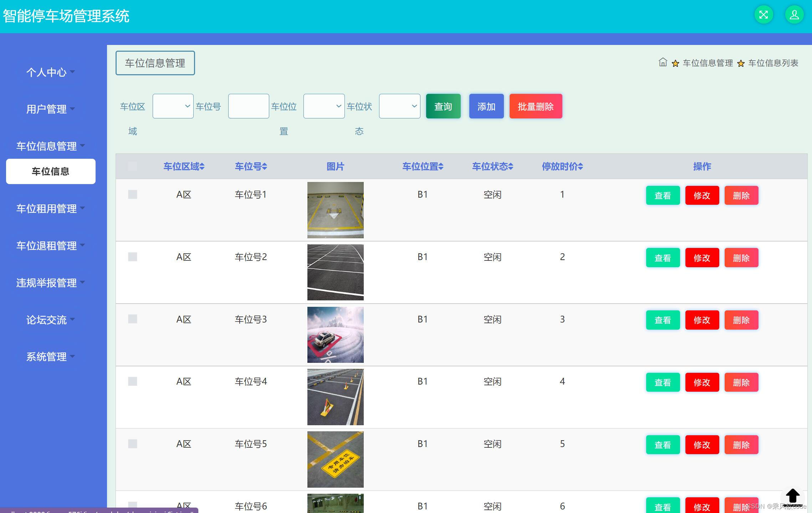Sort by 车位号 column arrows
The image size is (812, 513).
coord(264,167)
